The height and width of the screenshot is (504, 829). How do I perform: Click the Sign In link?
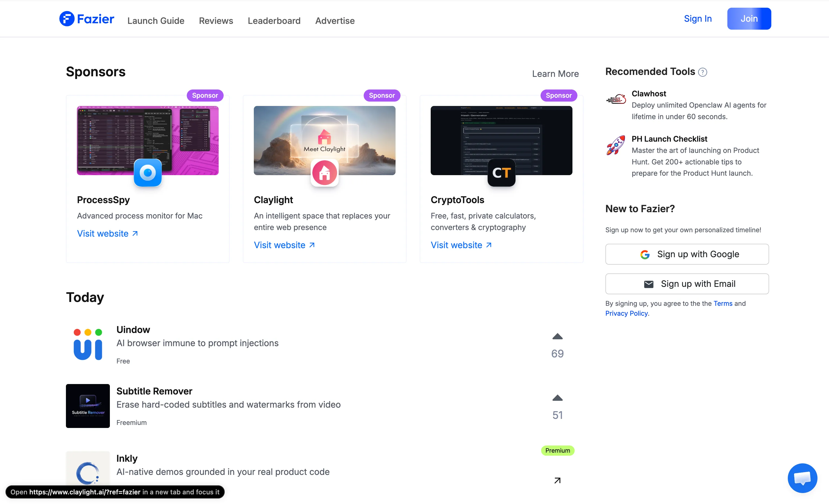tap(698, 18)
